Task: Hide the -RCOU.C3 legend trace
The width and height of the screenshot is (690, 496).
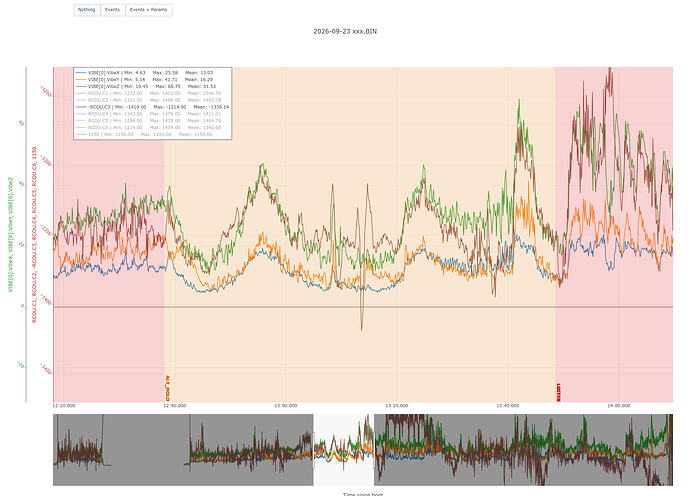Action: 152,107
